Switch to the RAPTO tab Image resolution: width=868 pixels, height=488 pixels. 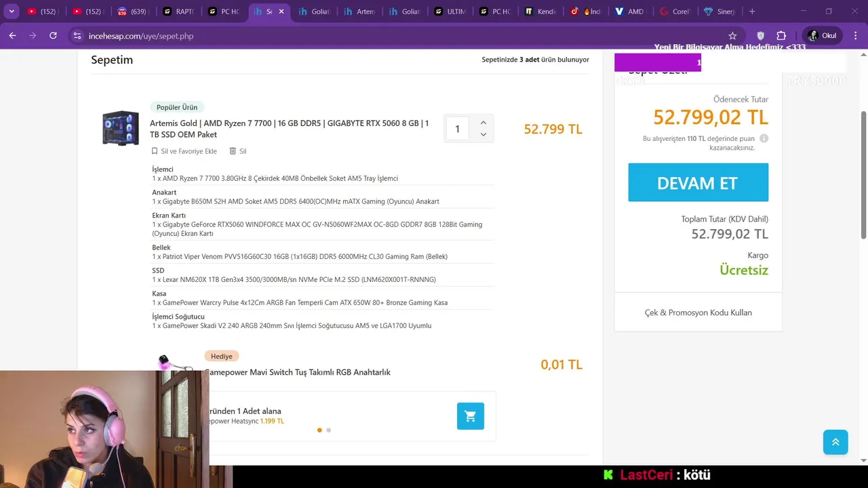(x=179, y=12)
